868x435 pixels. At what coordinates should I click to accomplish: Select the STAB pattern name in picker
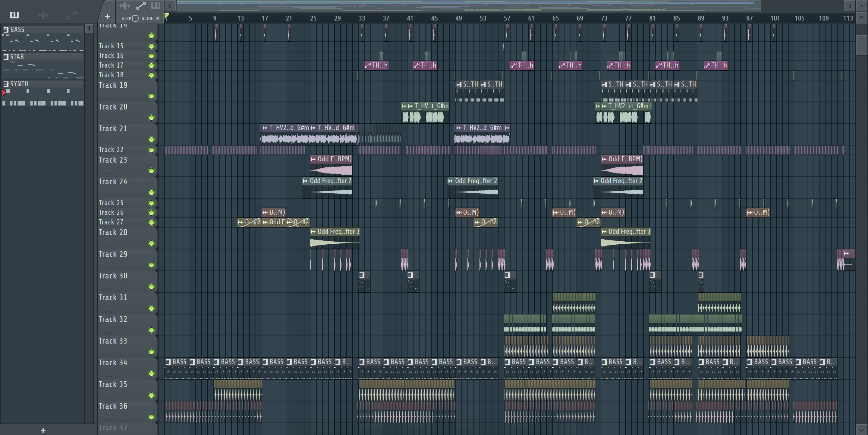17,57
